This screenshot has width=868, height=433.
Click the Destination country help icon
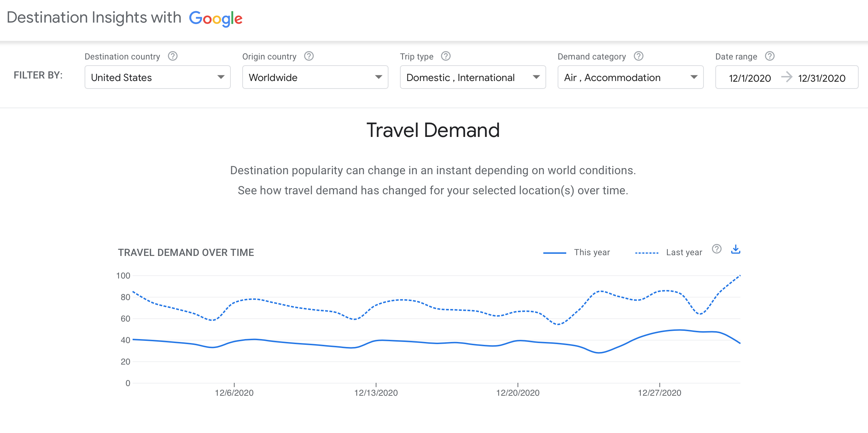pyautogui.click(x=173, y=56)
